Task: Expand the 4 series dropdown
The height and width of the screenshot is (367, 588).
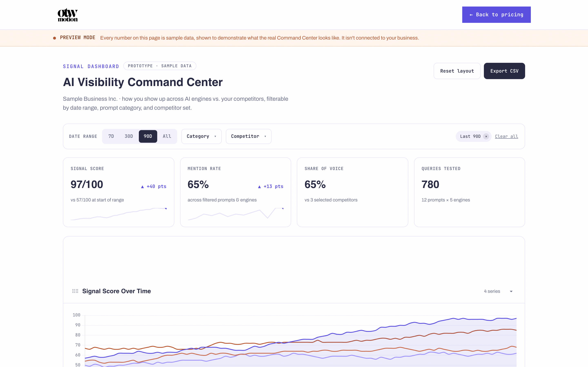Action: [x=498, y=291]
